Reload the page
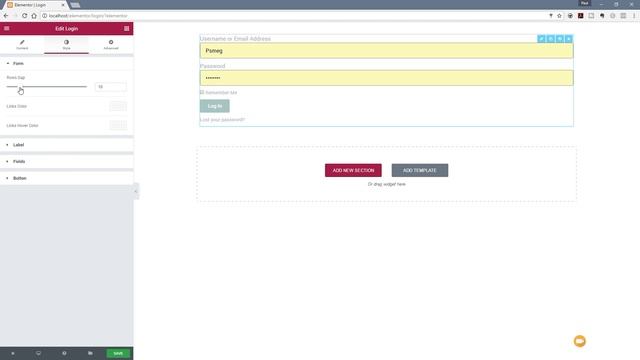This screenshot has height=360, width=640. point(24,16)
